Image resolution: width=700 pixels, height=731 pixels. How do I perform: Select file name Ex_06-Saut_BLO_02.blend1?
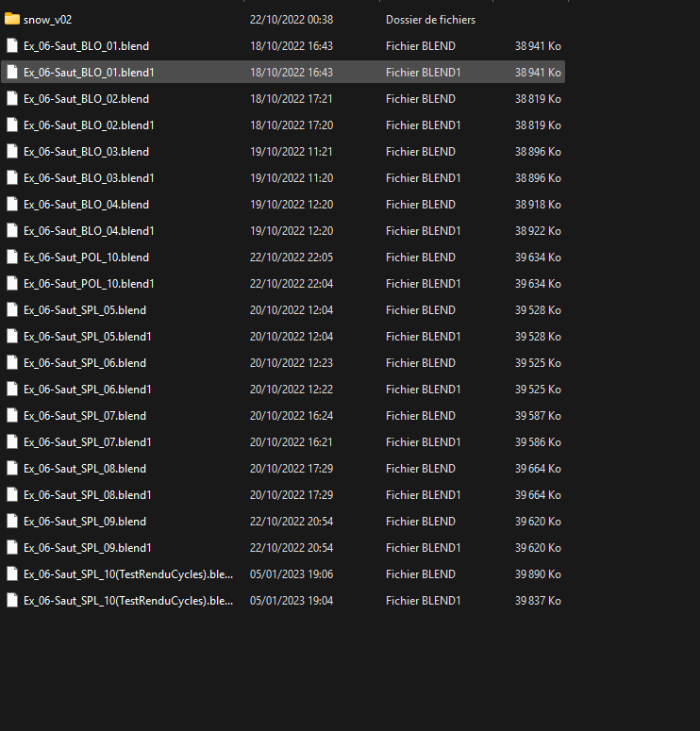89,125
